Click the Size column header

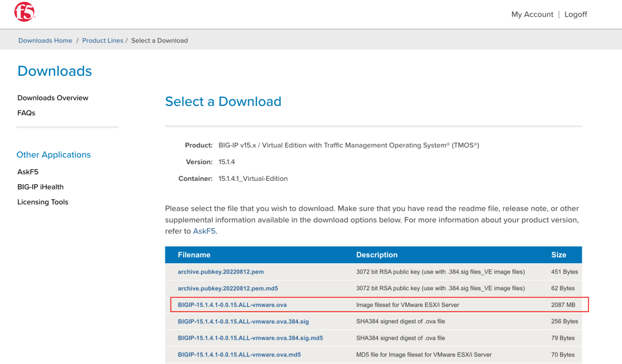tap(559, 255)
